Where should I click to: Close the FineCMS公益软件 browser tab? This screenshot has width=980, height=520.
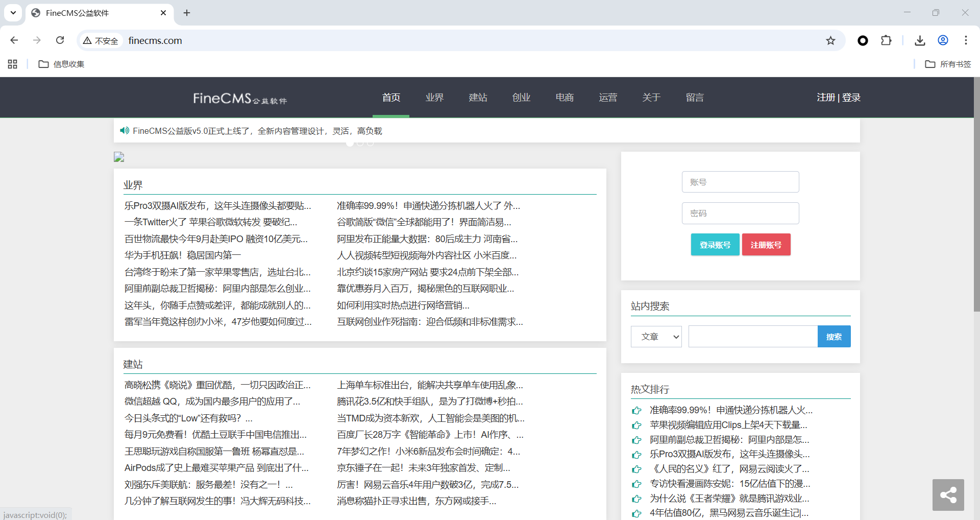(x=163, y=13)
